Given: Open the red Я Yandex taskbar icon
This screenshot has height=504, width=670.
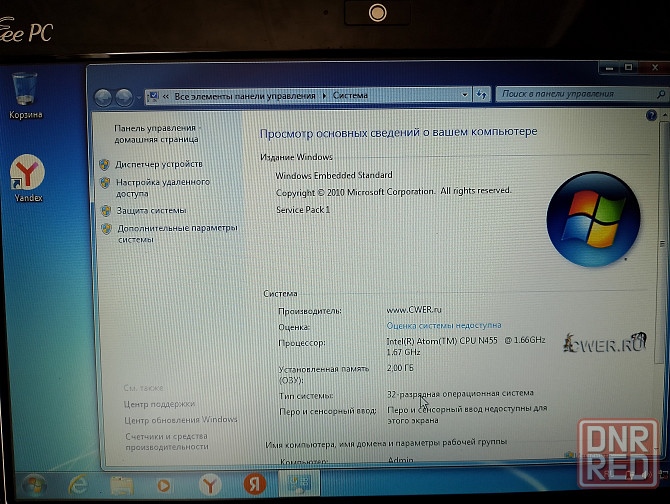Looking at the screenshot, I should [x=255, y=484].
